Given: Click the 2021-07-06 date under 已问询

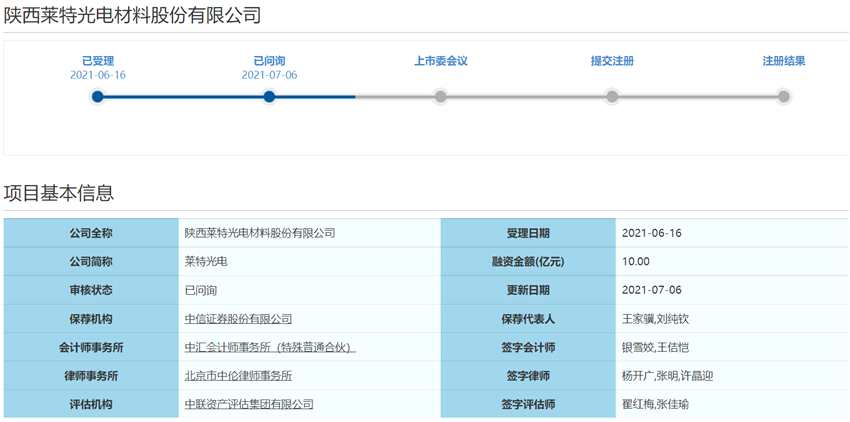Looking at the screenshot, I should click(x=269, y=75).
